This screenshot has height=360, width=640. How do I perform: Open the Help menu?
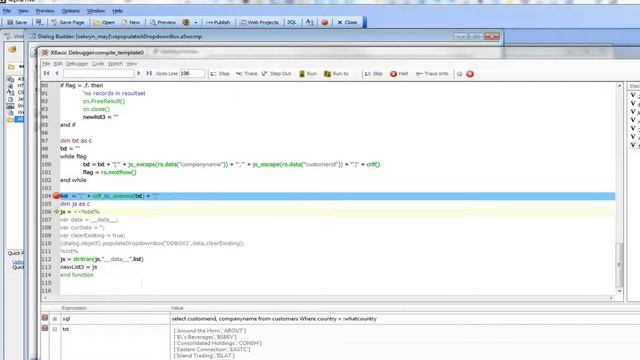[118, 11]
